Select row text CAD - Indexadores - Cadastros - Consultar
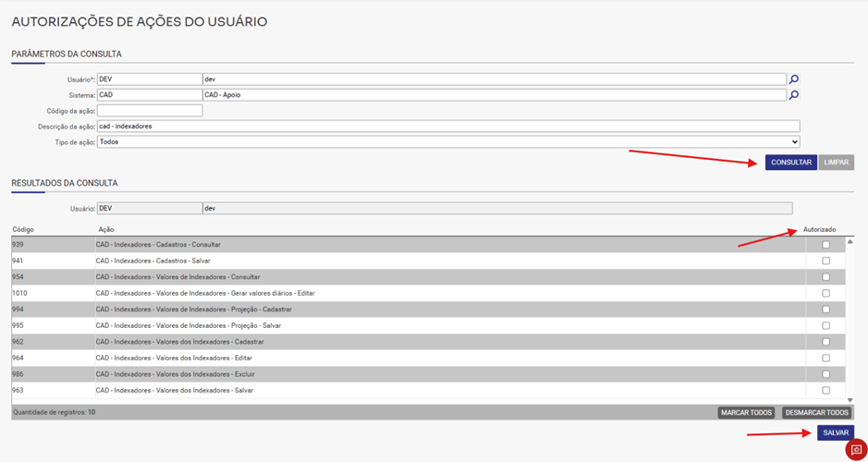This screenshot has height=462, width=868. 158,245
